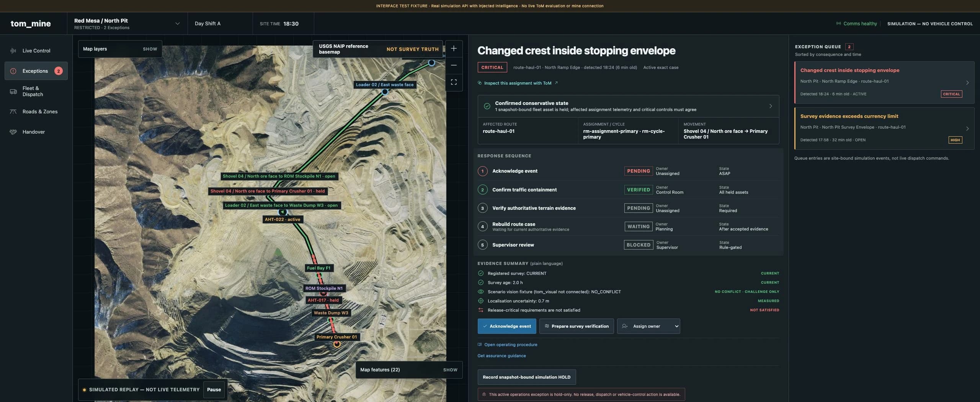Click the Survey age check icon

(481, 283)
